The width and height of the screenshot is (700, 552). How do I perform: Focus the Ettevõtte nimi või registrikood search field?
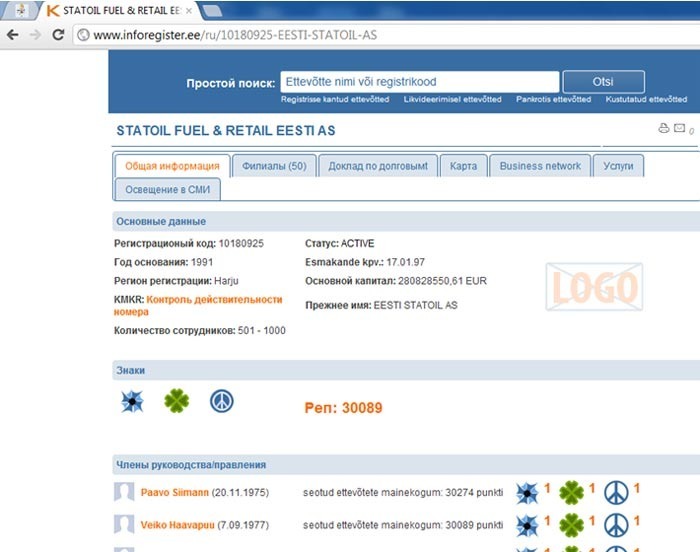420,82
